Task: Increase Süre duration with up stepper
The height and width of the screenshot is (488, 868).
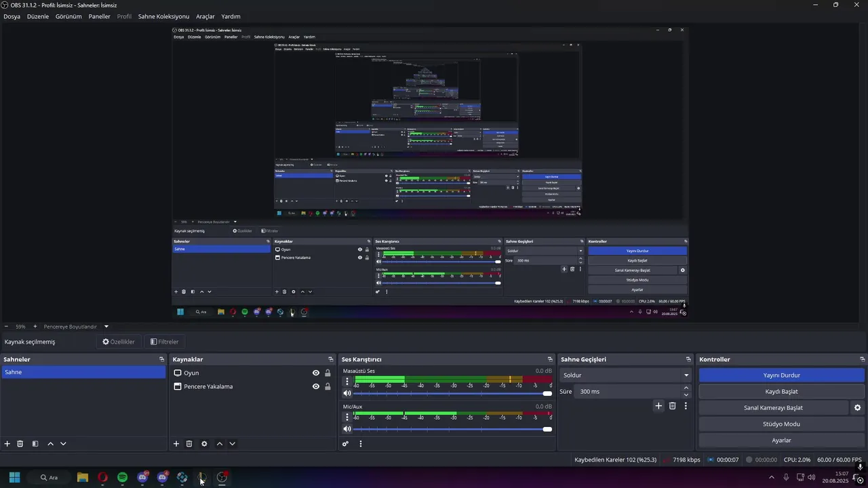Action: (686, 388)
